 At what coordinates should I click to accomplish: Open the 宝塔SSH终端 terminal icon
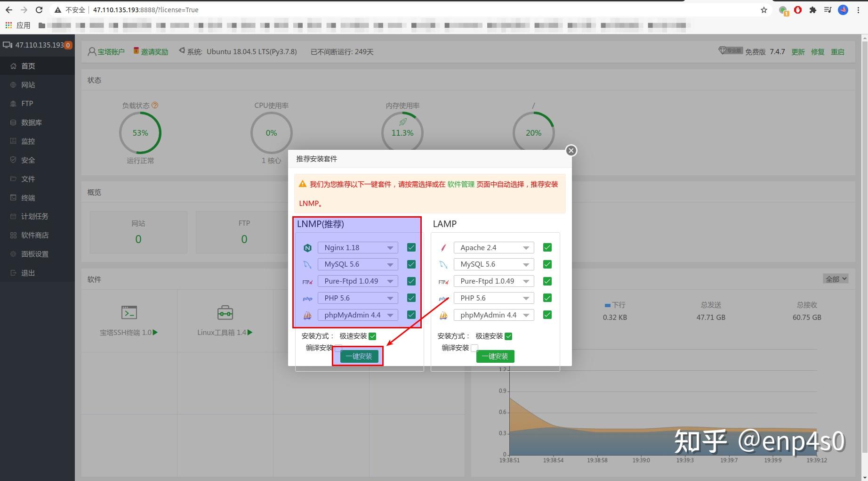point(129,312)
